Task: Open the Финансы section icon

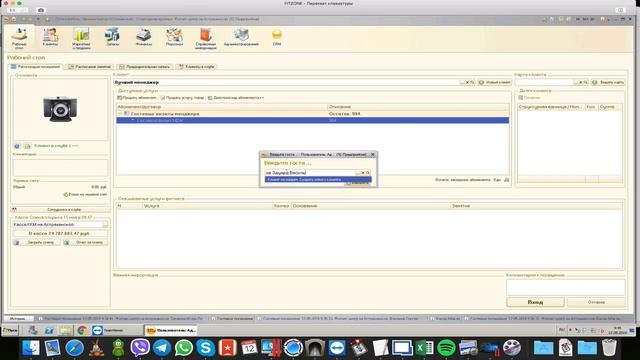Action: [x=143, y=37]
